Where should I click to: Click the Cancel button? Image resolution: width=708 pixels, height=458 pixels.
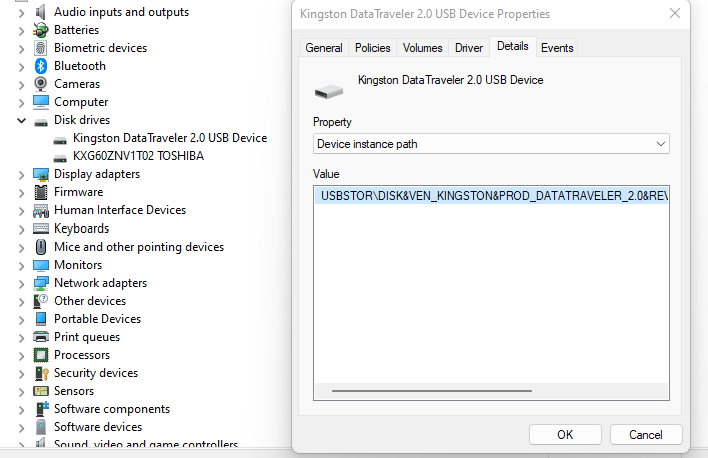pyautogui.click(x=646, y=435)
